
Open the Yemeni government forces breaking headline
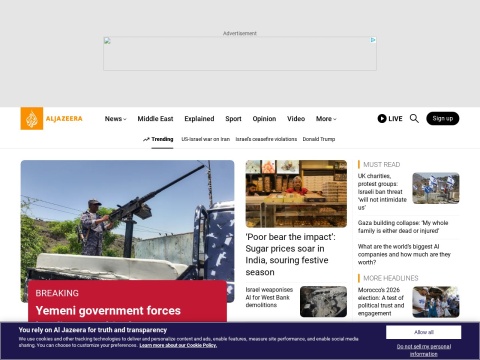click(108, 311)
